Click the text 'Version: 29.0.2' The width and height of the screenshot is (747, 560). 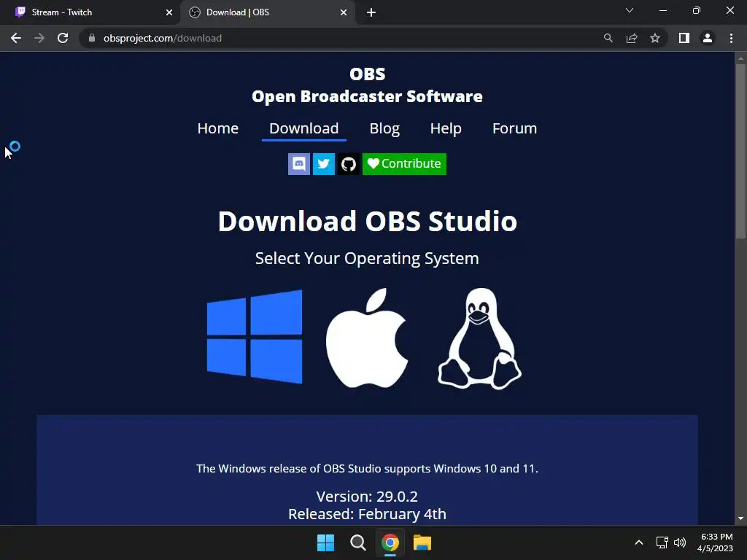(367, 497)
